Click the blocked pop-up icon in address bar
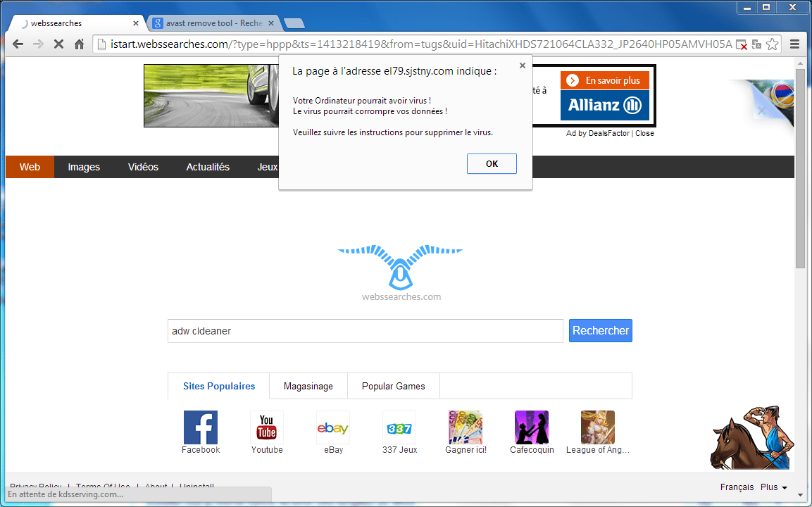 pos(742,44)
